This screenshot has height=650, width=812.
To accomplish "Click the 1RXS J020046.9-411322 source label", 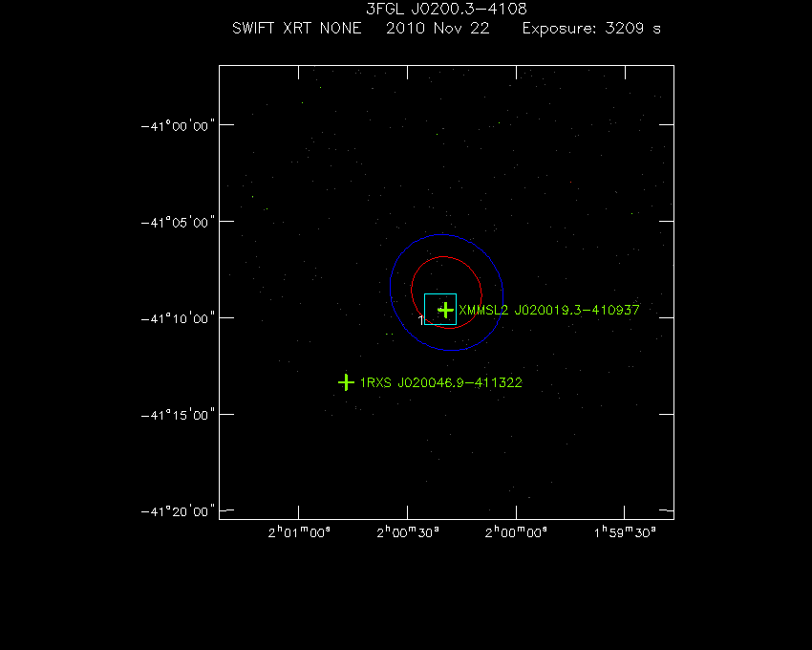I will [x=441, y=382].
